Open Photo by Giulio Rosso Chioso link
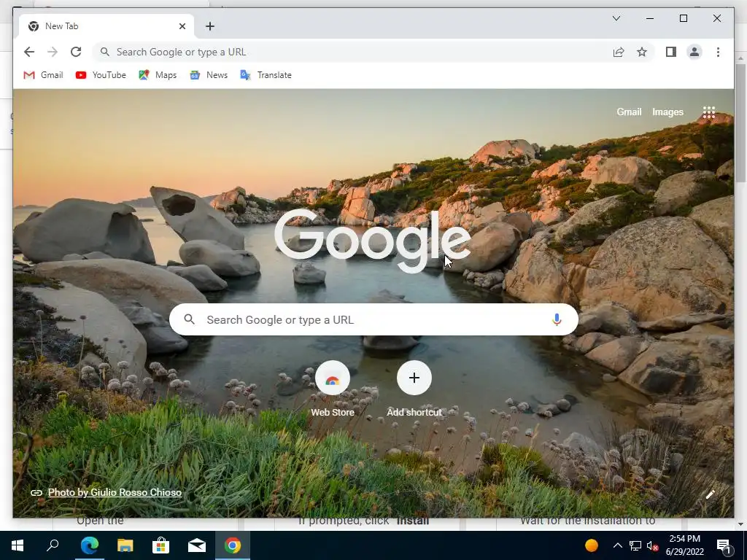The image size is (747, 560). click(115, 492)
